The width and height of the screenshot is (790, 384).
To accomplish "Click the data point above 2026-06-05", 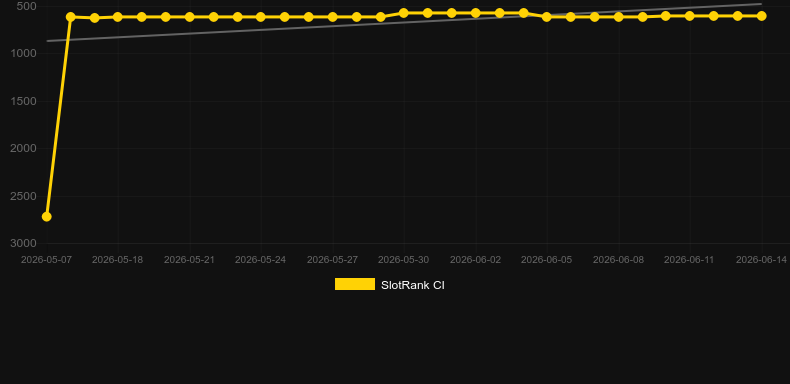I will pyautogui.click(x=547, y=17).
